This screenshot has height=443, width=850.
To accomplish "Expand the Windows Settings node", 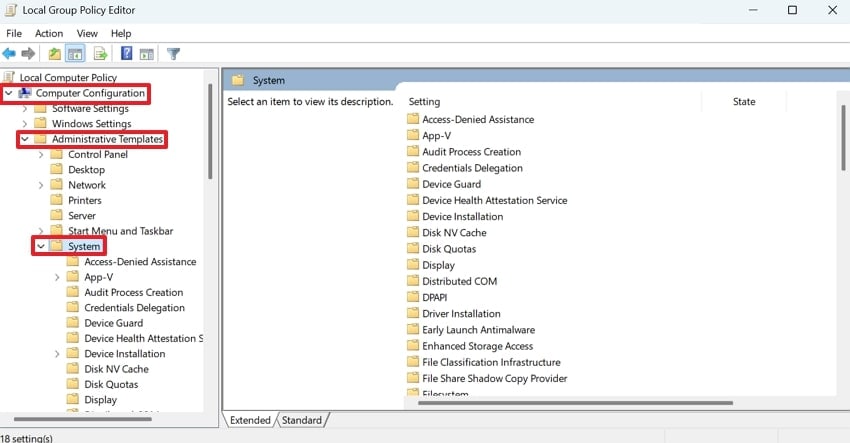I will (x=24, y=124).
